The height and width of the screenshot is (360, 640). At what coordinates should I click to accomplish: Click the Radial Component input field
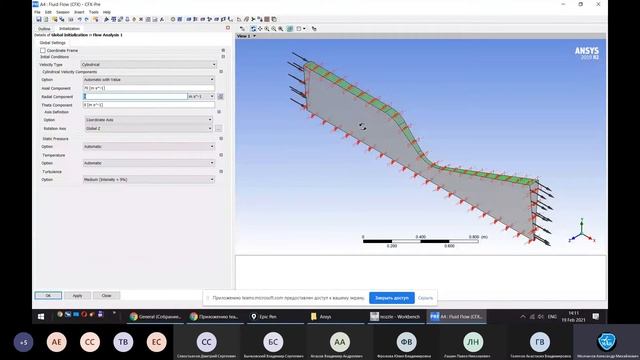click(135, 96)
